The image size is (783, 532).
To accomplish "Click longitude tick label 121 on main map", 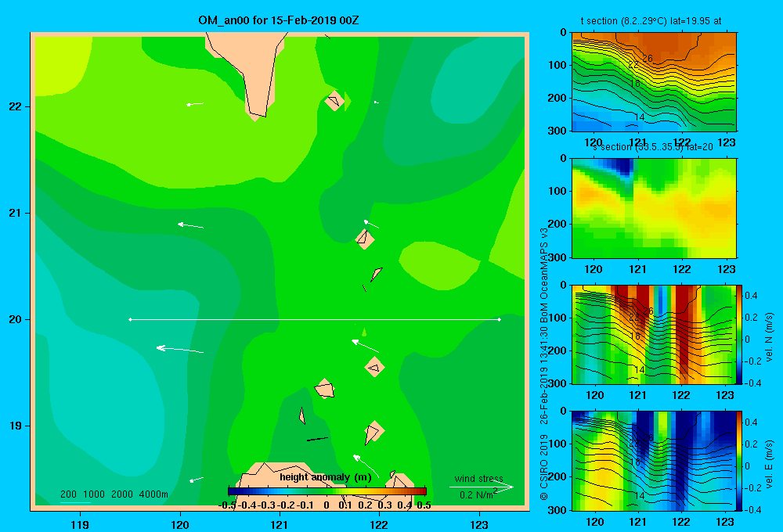I will click(x=280, y=524).
